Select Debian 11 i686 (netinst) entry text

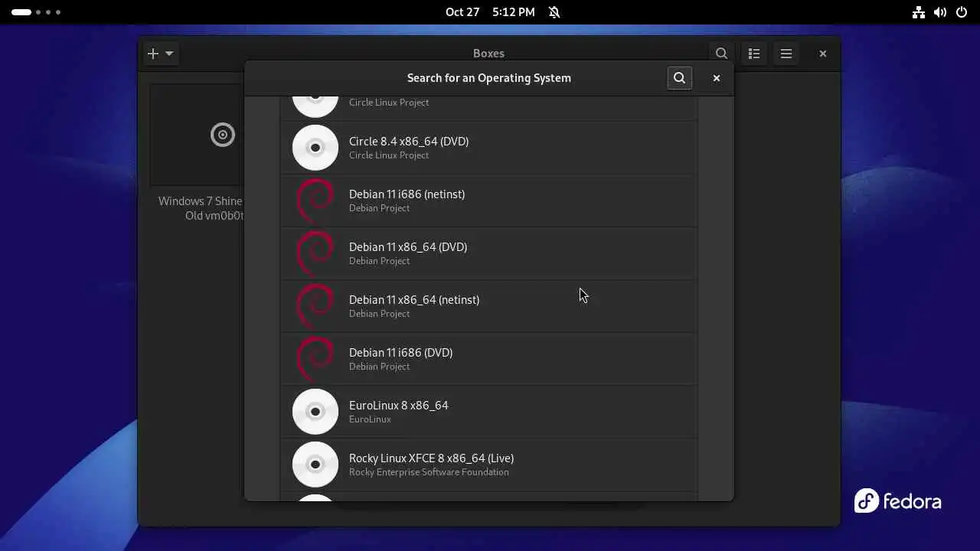coord(407,194)
